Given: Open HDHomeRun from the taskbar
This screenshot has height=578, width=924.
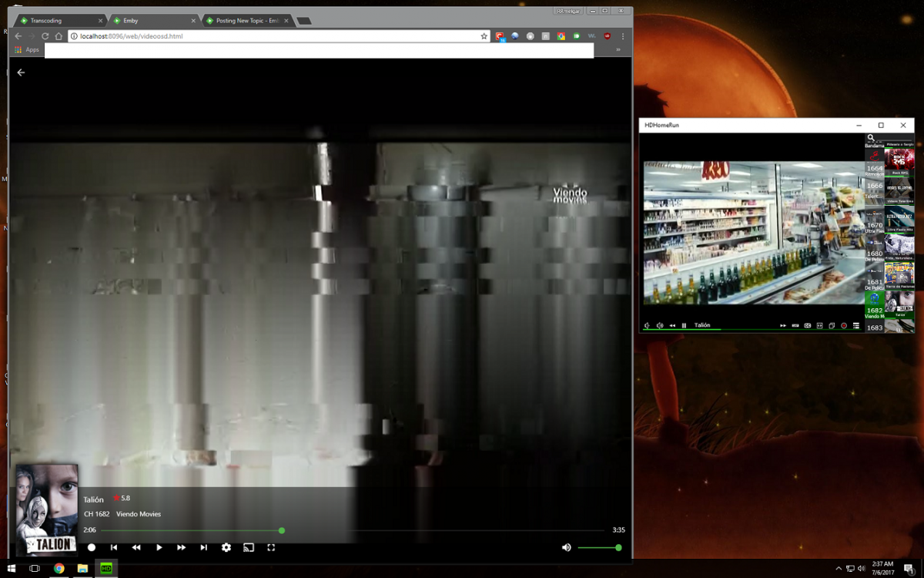Looking at the screenshot, I should 106,569.
